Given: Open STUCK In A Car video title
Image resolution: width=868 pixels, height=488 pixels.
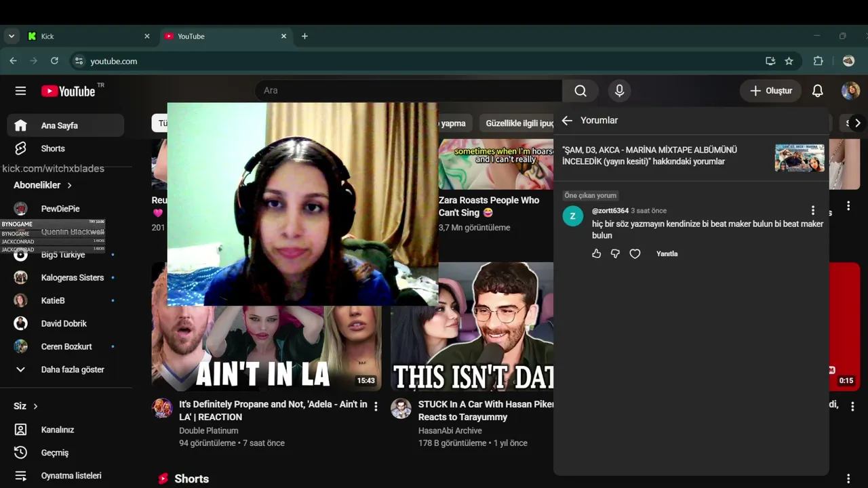Looking at the screenshot, I should pyautogui.click(x=486, y=411).
